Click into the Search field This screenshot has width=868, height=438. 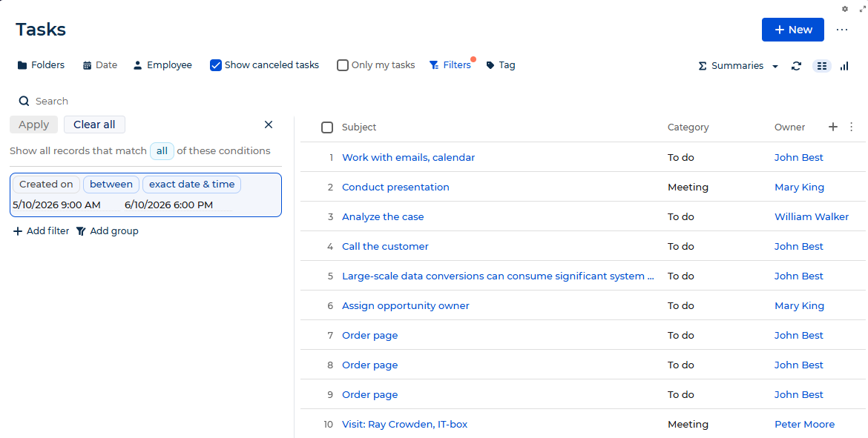point(149,102)
